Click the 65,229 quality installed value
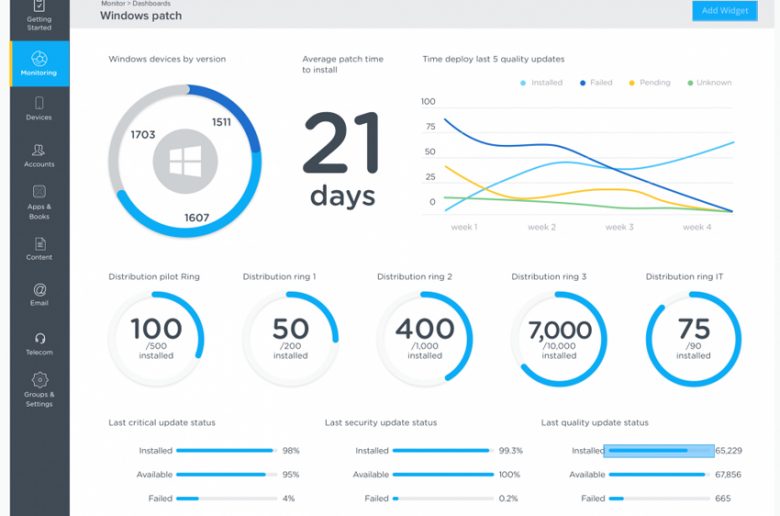780x516 pixels. [x=729, y=451]
